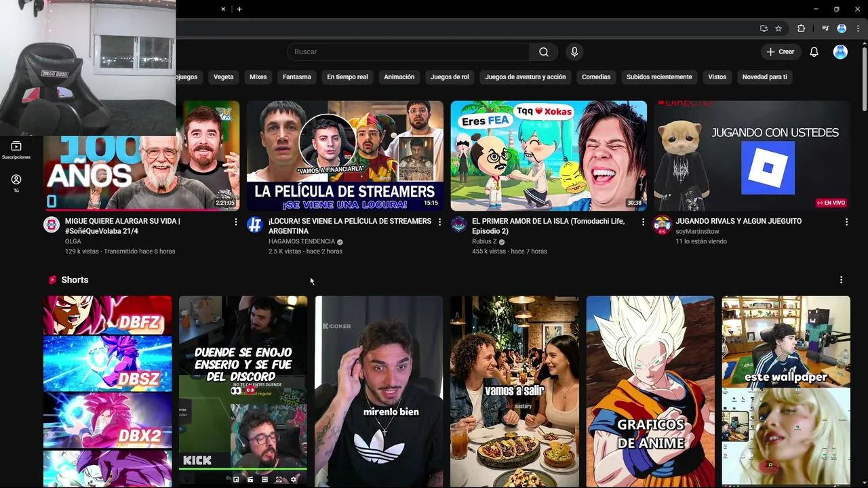This screenshot has width=868, height=488.
Task: Select the Juegos de rol chip
Action: 450,77
